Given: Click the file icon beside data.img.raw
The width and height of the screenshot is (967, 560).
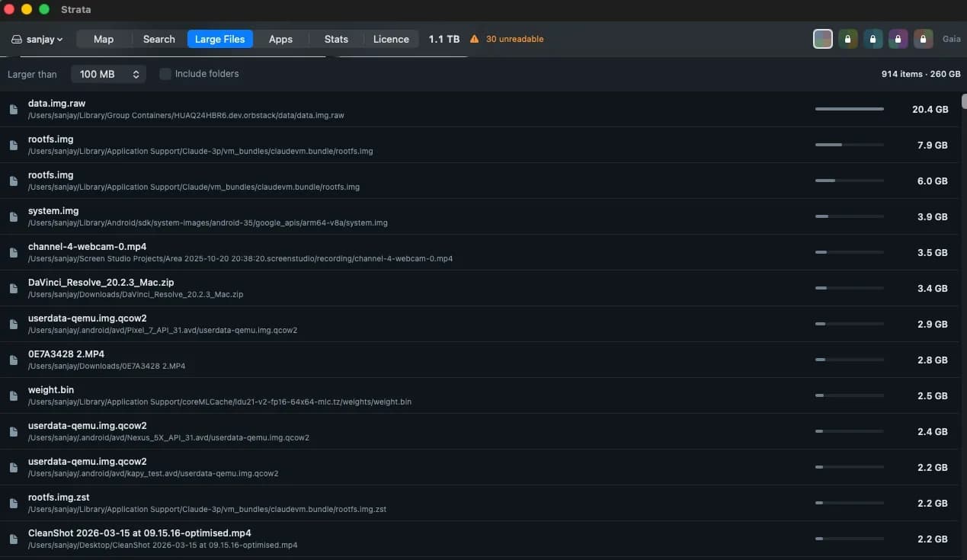Looking at the screenshot, I should coord(13,110).
